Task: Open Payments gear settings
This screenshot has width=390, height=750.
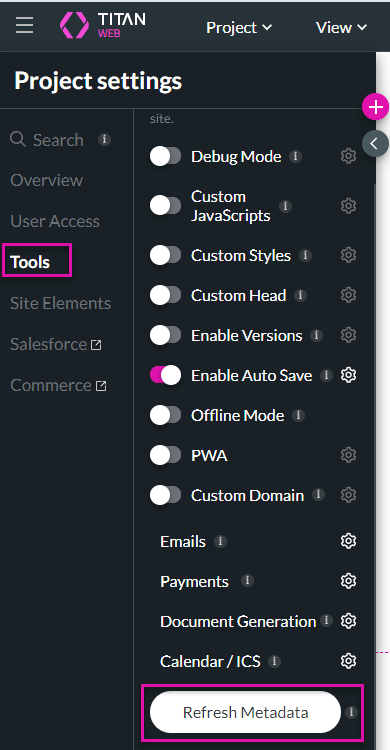Action: coord(348,581)
